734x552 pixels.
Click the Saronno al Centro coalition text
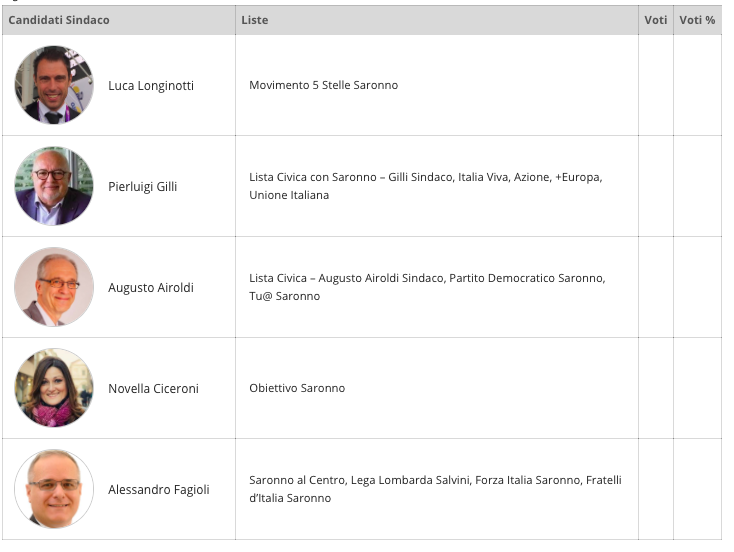click(435, 489)
